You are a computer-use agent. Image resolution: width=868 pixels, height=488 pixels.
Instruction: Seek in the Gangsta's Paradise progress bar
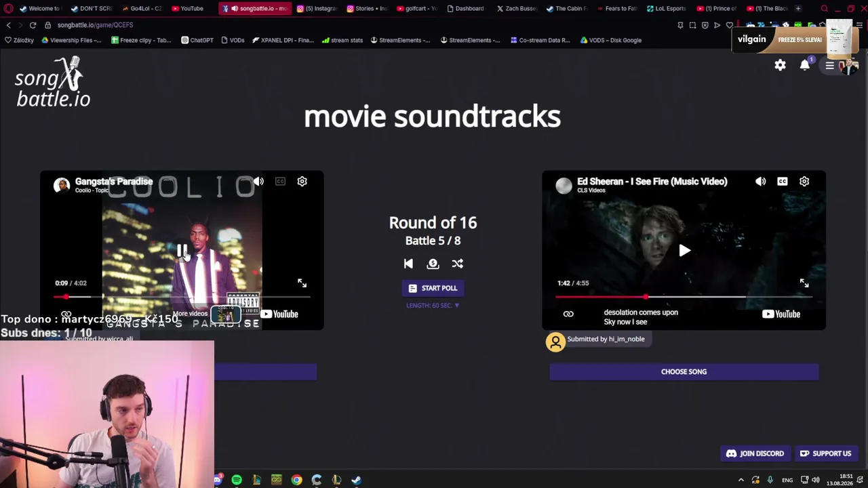[x=182, y=297]
